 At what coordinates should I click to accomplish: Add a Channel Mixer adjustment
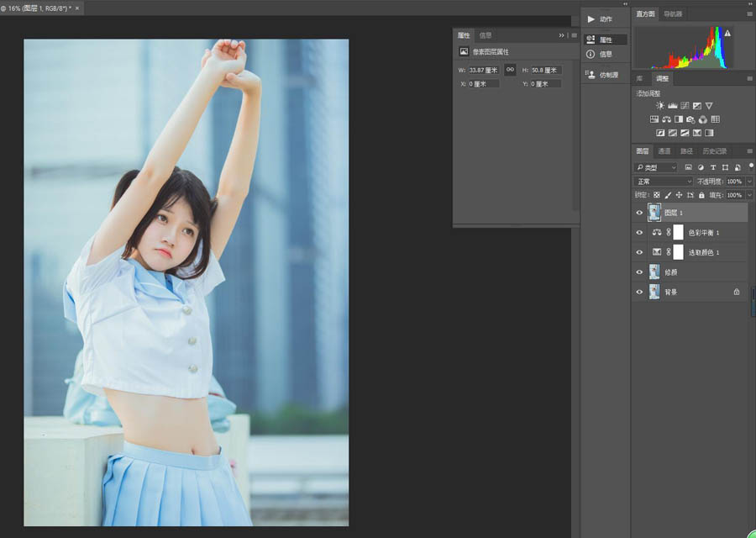tap(703, 119)
